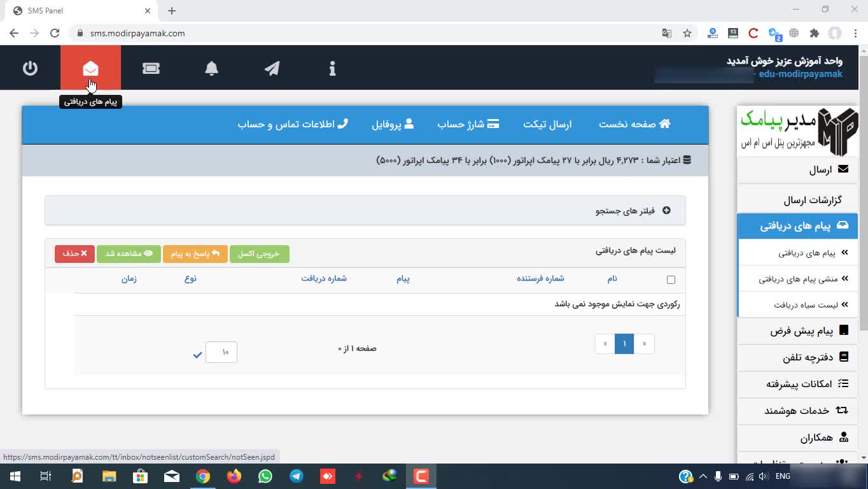Open the information icon

coord(332,68)
